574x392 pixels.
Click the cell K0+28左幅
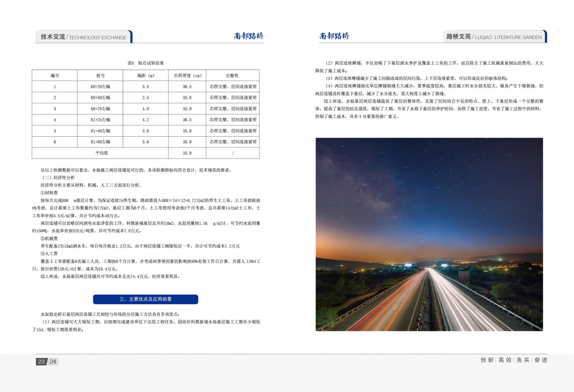tap(100, 86)
